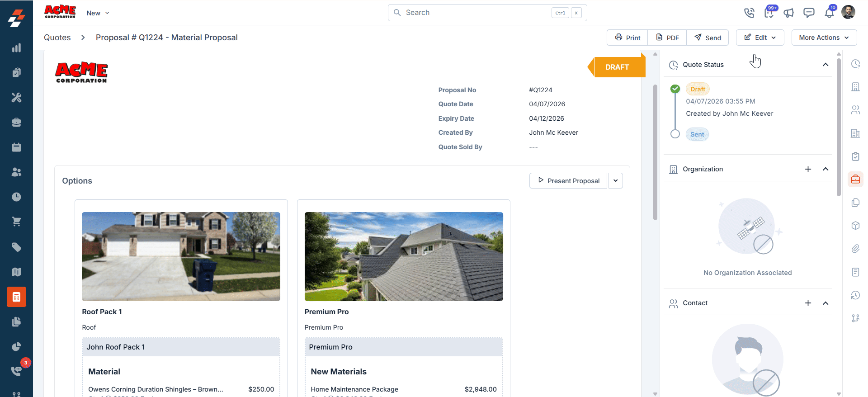Open the More Actions dropdown
The width and height of the screenshot is (868, 397).
pyautogui.click(x=824, y=38)
